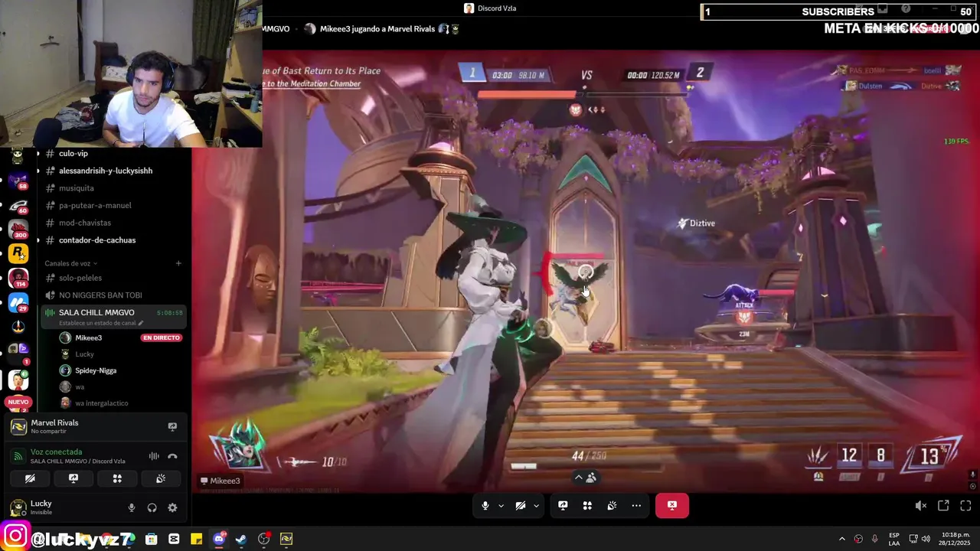Open CapCut from the taskbar

[x=174, y=539]
